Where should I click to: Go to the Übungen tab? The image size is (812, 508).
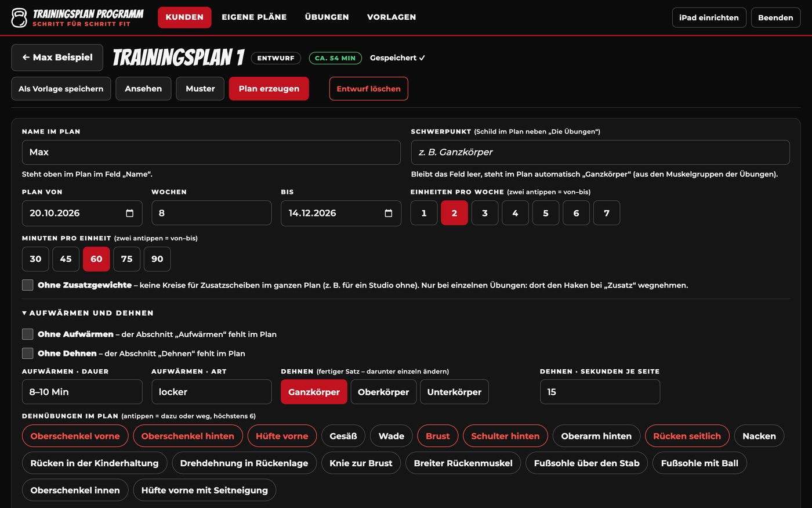(327, 17)
